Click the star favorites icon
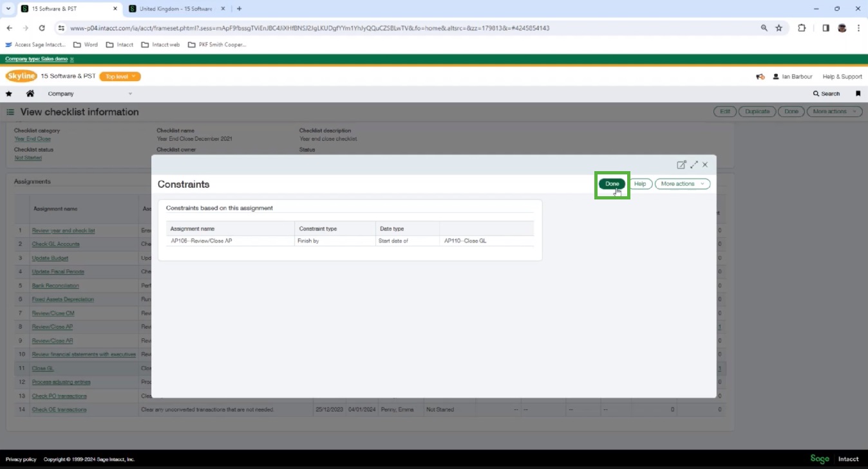Image resolution: width=868 pixels, height=469 pixels. pos(9,93)
